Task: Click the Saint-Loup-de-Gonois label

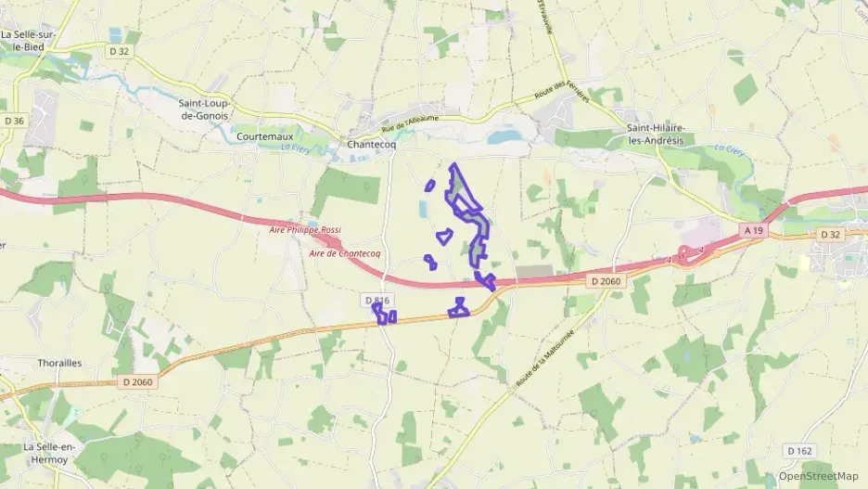Action: (205, 109)
